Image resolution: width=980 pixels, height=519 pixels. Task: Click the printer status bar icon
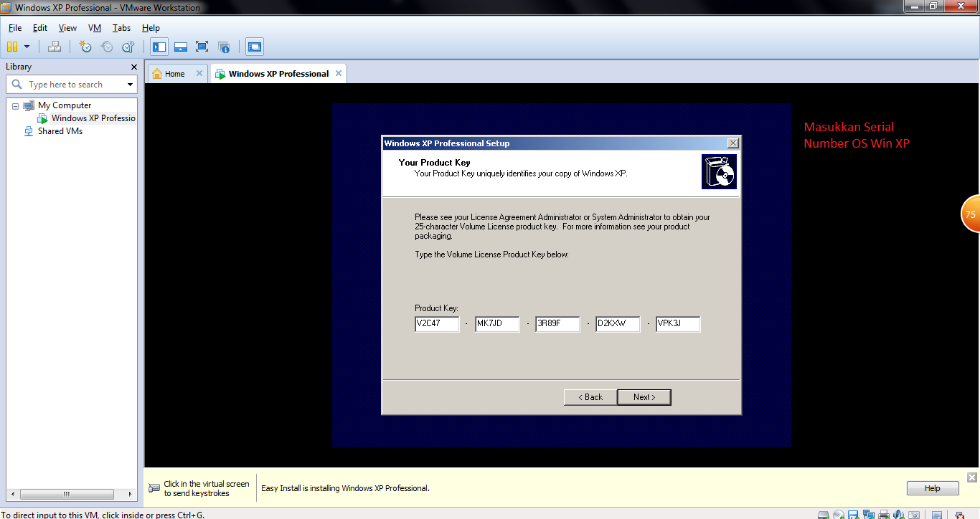click(884, 515)
